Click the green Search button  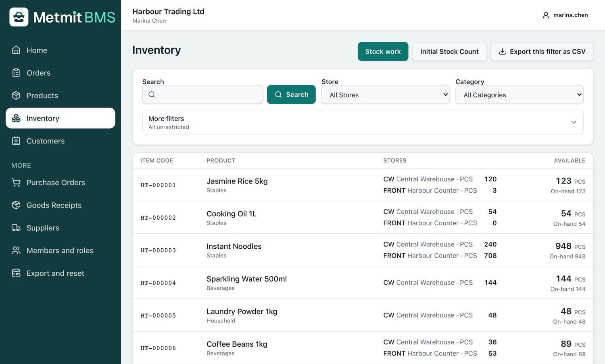pos(291,94)
